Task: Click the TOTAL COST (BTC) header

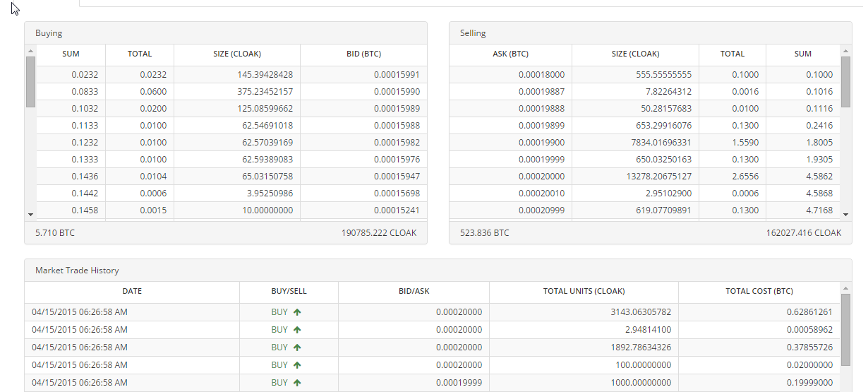Action: click(759, 291)
